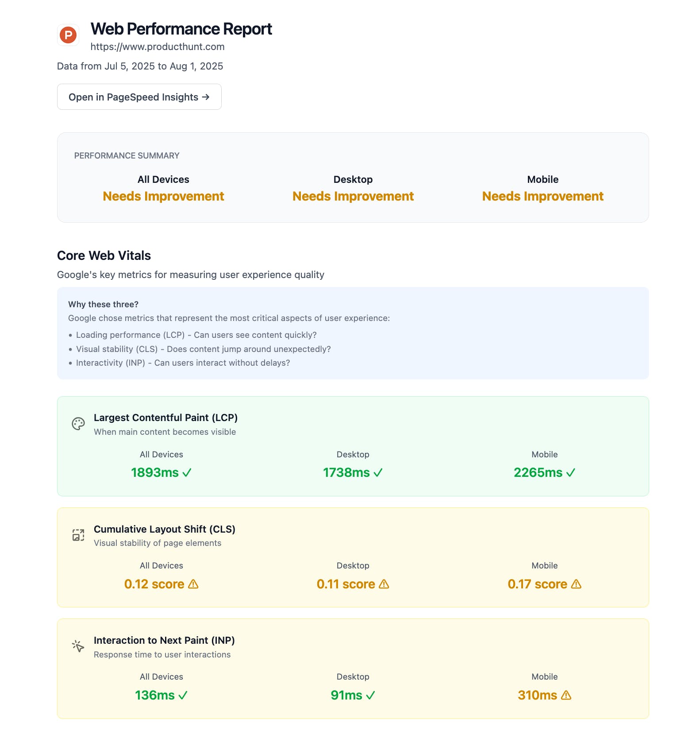Click Cumulative Layout Shift (CLS) title

pyautogui.click(x=165, y=529)
